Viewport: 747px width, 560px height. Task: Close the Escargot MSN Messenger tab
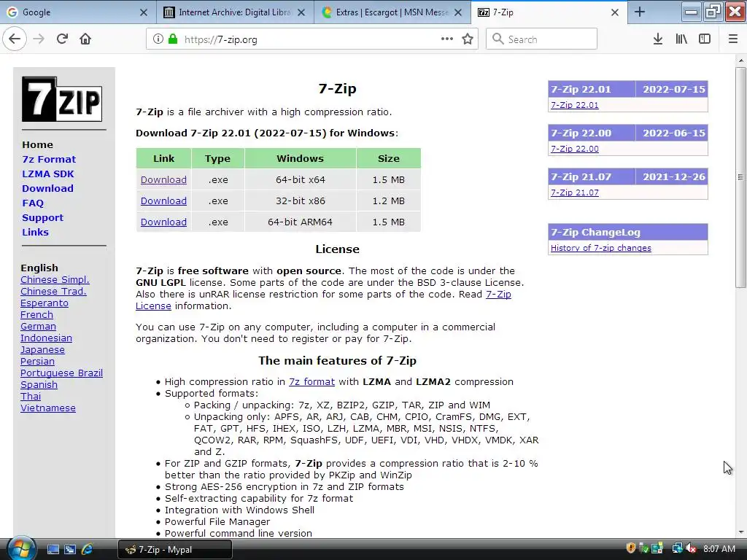(x=458, y=12)
